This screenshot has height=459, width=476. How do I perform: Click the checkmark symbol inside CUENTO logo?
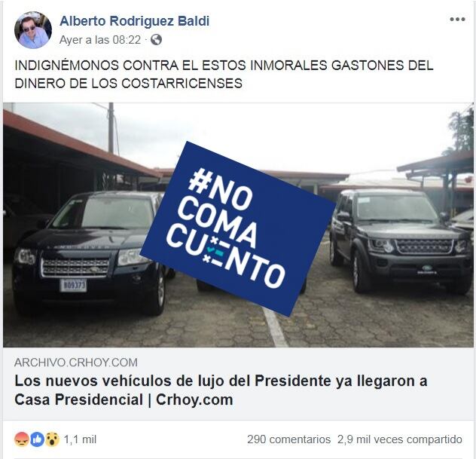point(211,250)
